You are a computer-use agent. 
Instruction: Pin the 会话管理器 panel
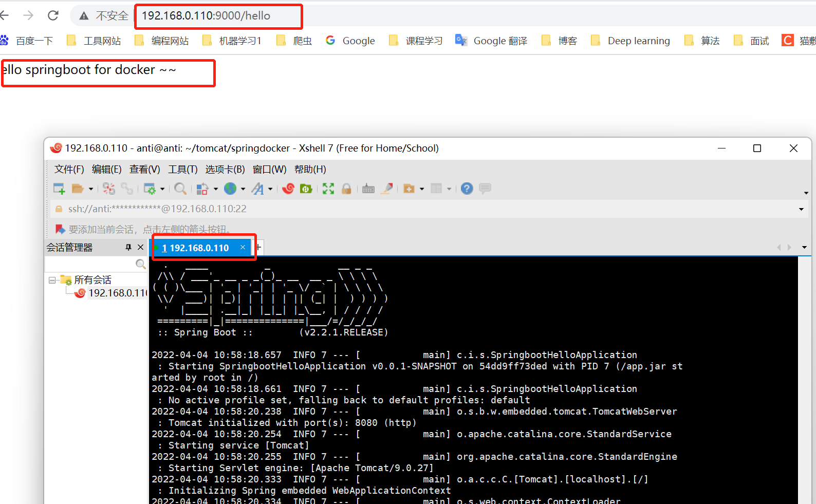(x=128, y=247)
